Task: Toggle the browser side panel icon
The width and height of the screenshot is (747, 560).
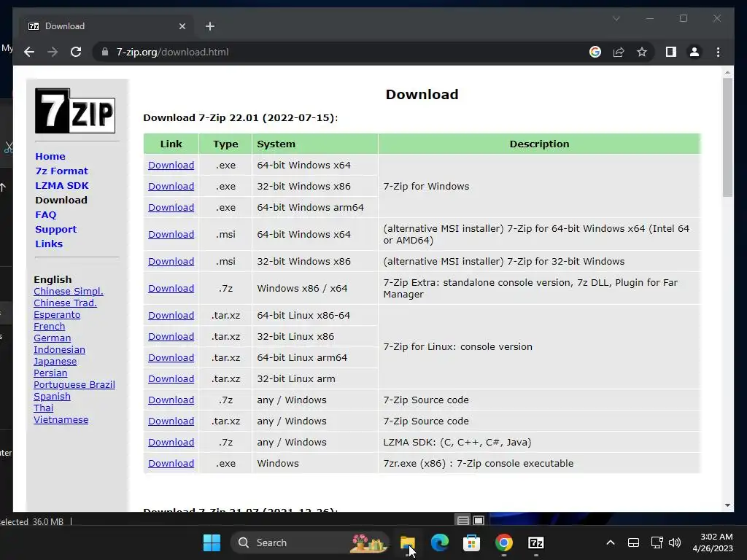Action: pyautogui.click(x=671, y=52)
